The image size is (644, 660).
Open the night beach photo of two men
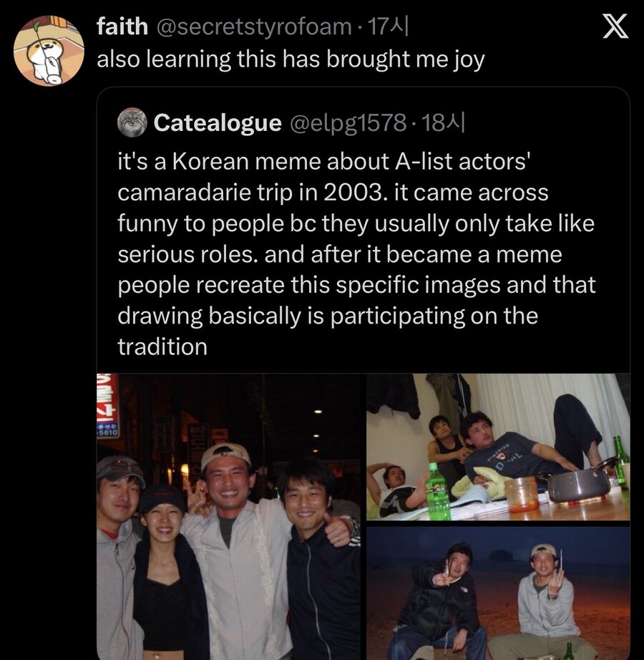pos(498,593)
